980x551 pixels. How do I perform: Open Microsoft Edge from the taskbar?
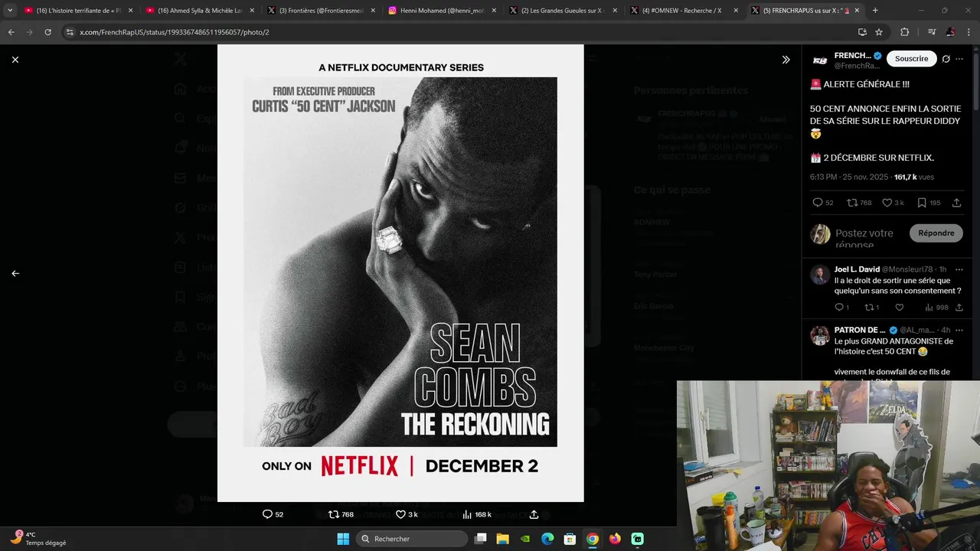pyautogui.click(x=547, y=539)
